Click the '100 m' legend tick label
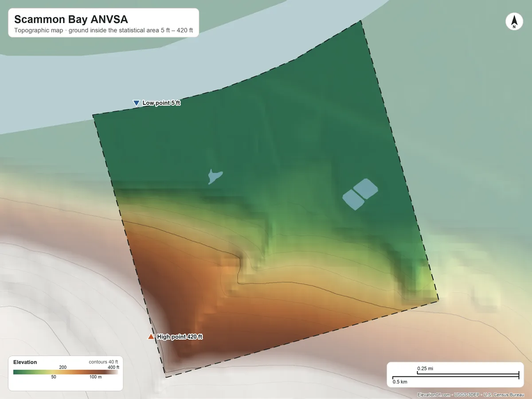This screenshot has height=399, width=532. coord(96,377)
